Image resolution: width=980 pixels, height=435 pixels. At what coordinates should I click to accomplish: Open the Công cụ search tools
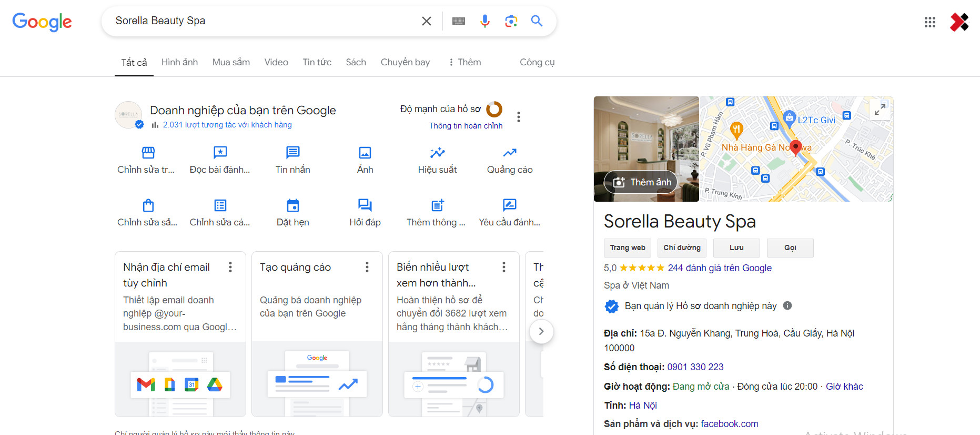point(537,62)
